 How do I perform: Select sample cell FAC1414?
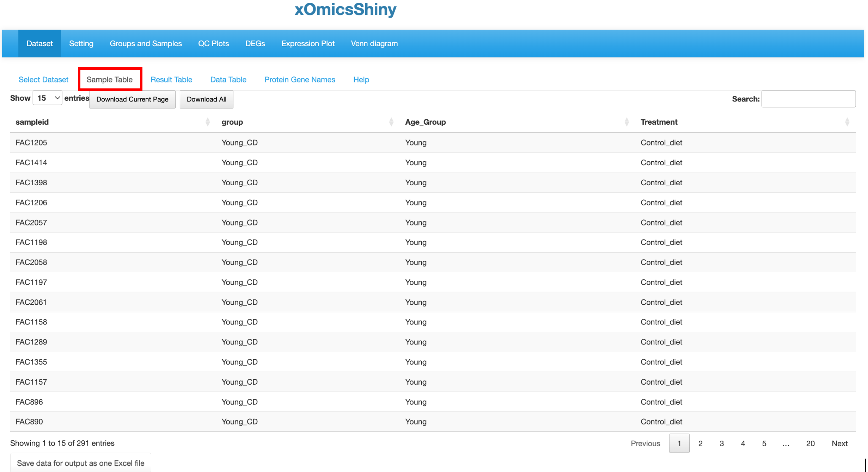point(31,162)
